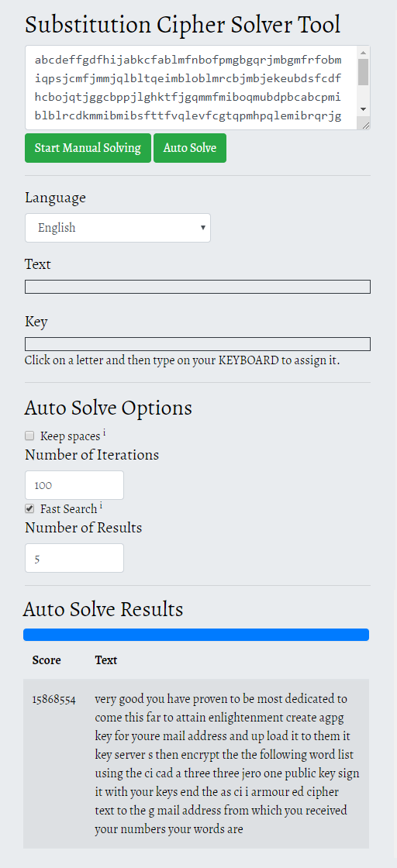Click the empty Text output box

click(x=198, y=287)
